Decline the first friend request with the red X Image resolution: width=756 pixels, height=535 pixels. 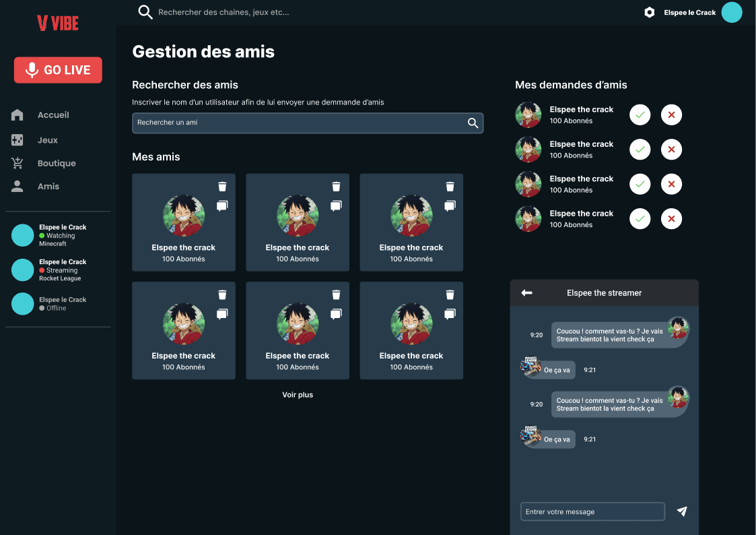coord(671,115)
